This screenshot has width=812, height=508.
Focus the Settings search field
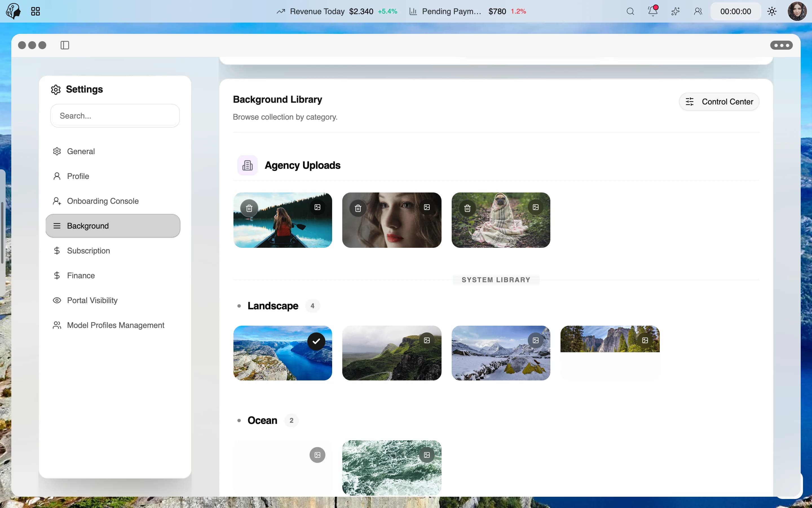(115, 116)
